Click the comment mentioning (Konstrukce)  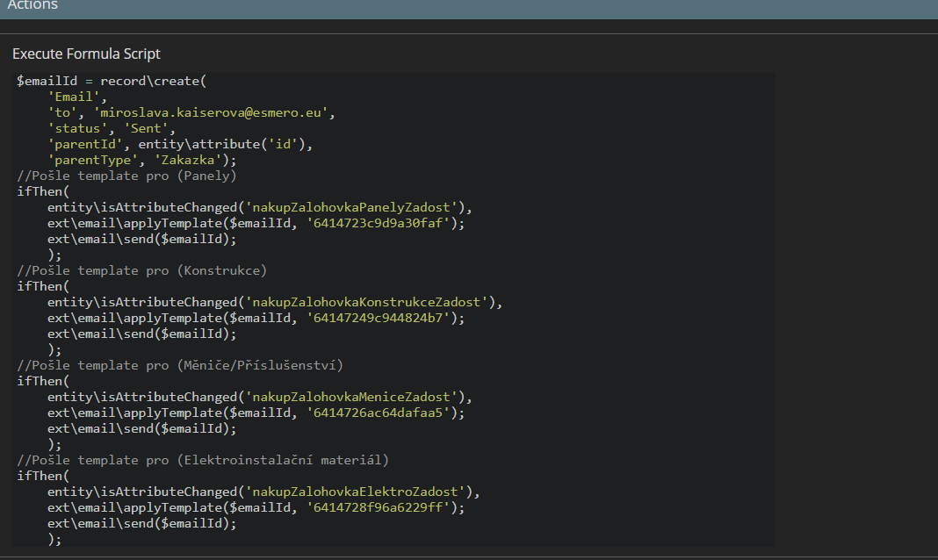pos(141,270)
